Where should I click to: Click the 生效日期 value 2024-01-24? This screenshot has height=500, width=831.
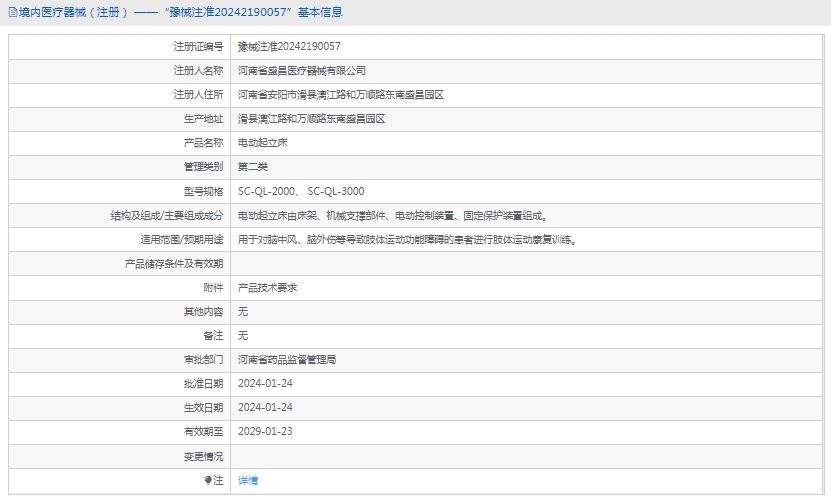pyautogui.click(x=265, y=408)
